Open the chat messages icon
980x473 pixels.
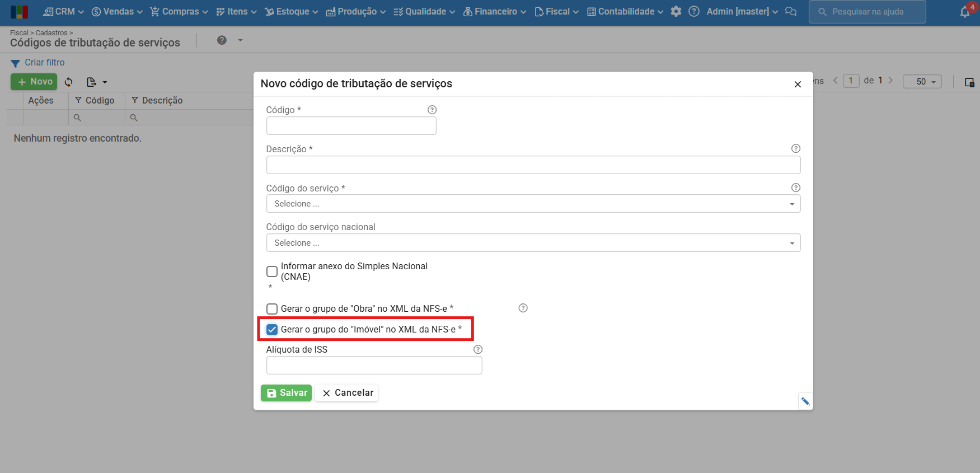click(x=791, y=11)
